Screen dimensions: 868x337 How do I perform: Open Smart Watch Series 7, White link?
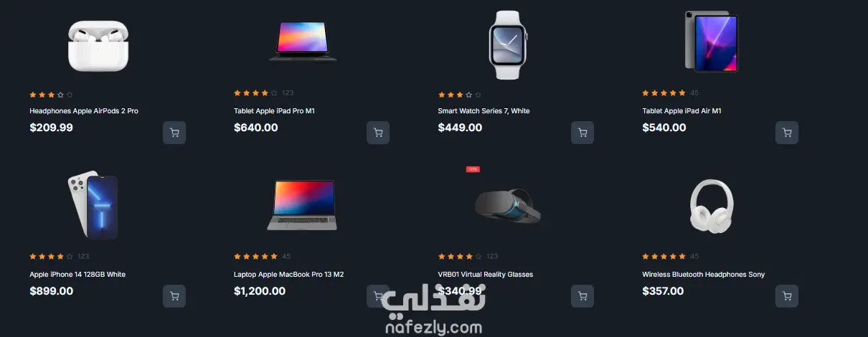point(483,111)
